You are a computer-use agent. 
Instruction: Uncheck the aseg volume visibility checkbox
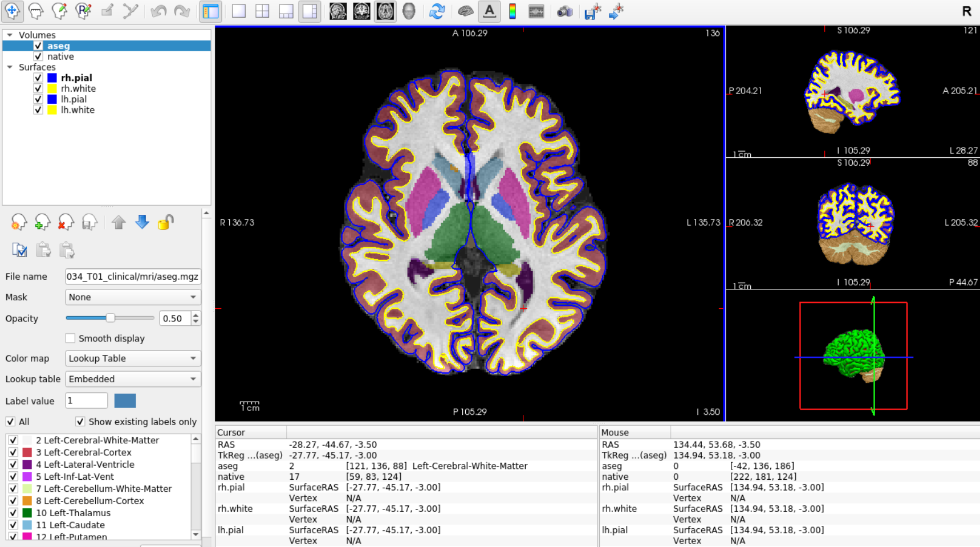[38, 46]
